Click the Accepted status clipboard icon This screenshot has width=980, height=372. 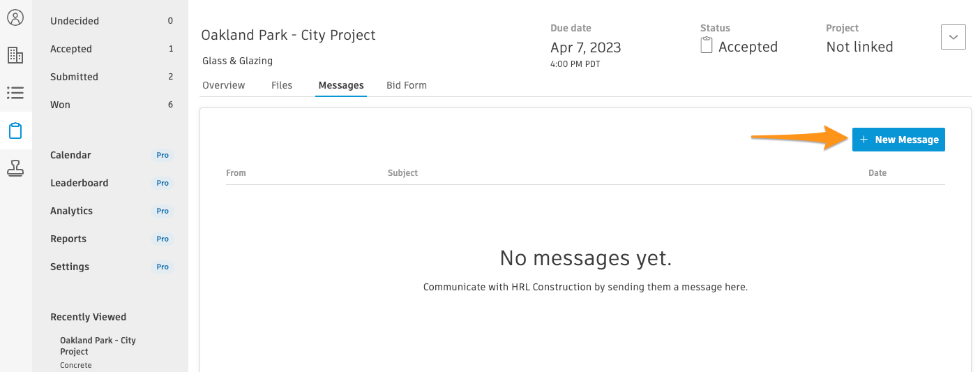click(x=707, y=46)
